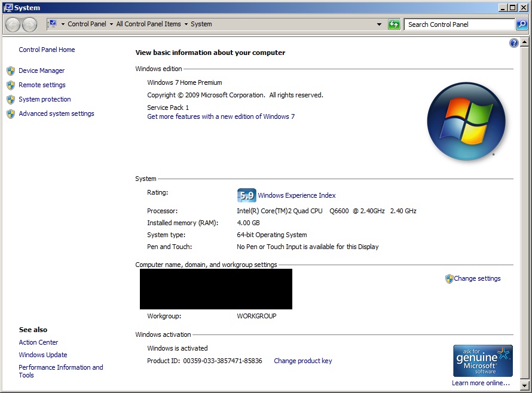Open Action Center under See also

[x=38, y=342]
